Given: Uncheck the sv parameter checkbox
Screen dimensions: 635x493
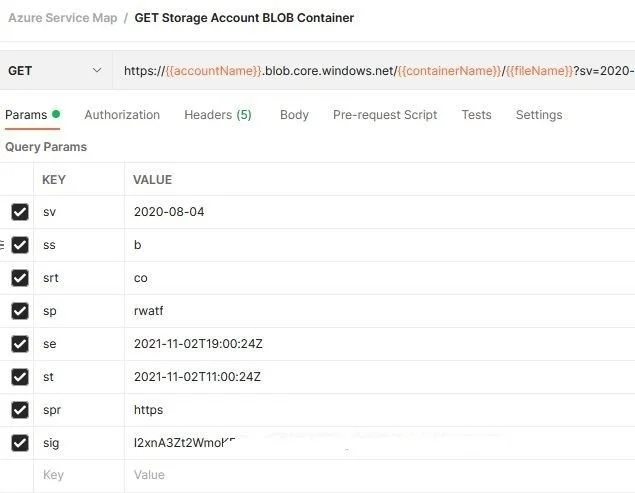Looking at the screenshot, I should point(20,212).
